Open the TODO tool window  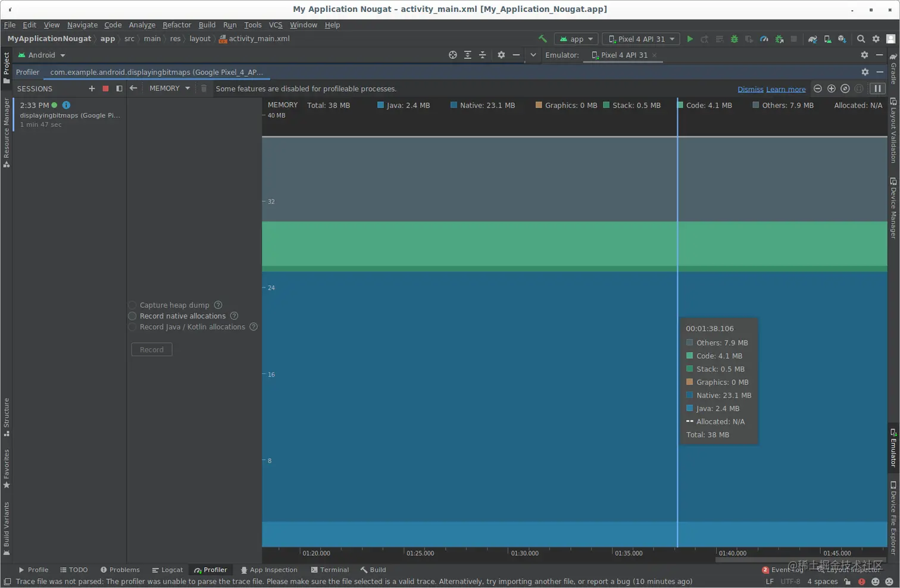74,570
